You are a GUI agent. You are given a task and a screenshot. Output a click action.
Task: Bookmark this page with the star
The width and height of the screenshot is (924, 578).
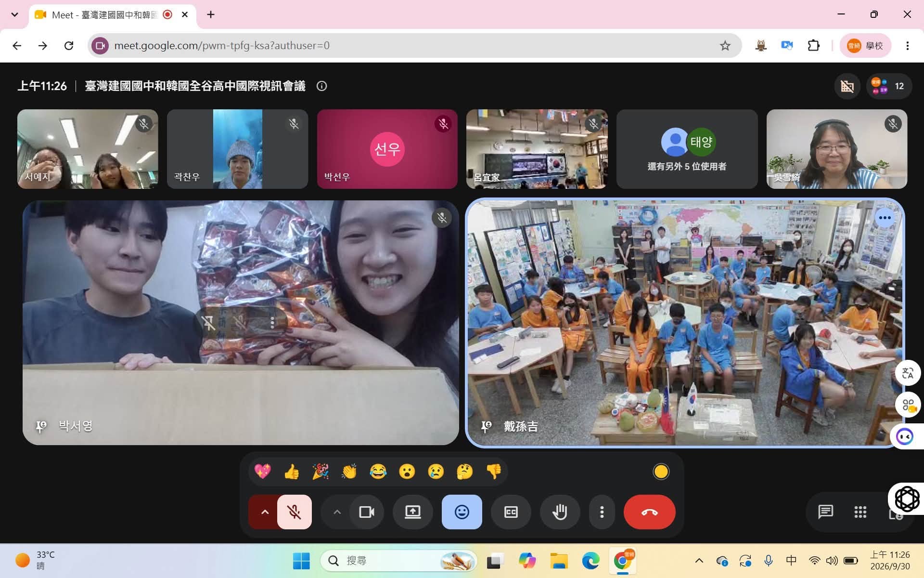[725, 46]
